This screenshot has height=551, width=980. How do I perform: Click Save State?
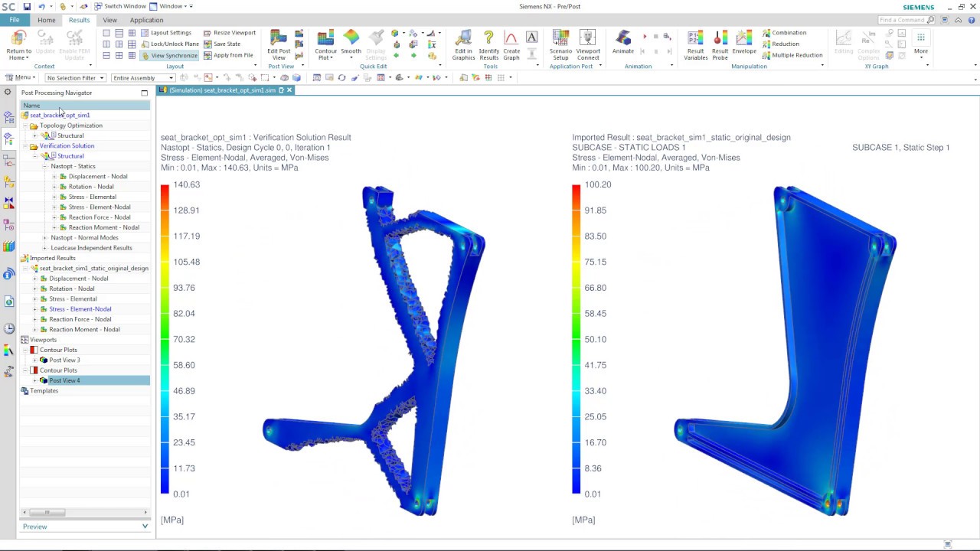coord(221,44)
